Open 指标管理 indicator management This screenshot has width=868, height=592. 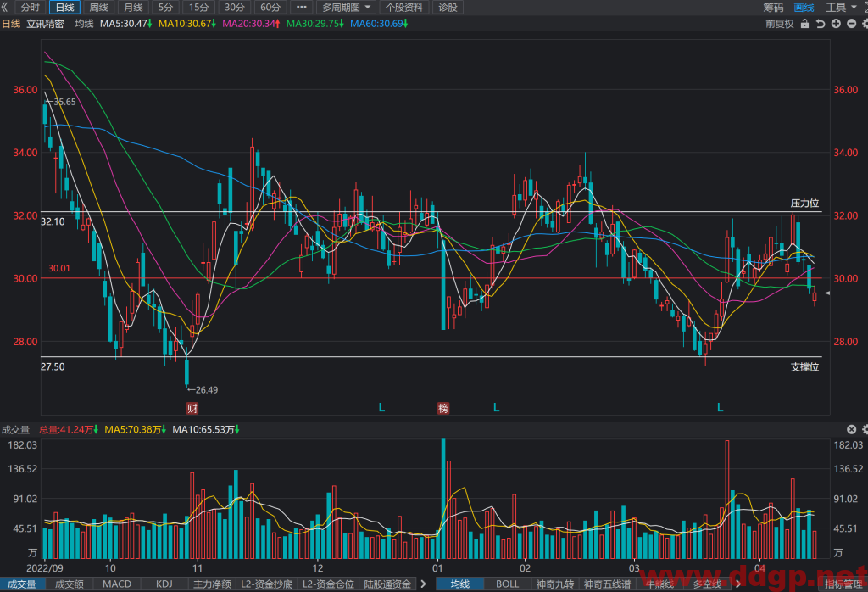[843, 584]
